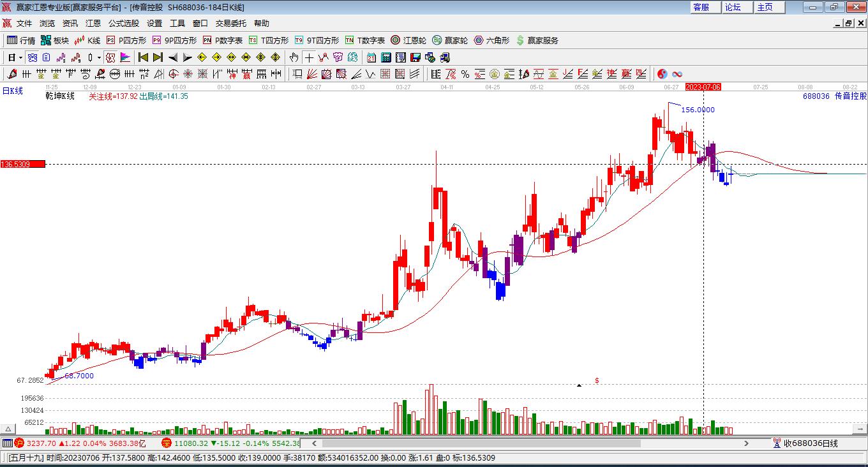Click the infinity symbol icon
The width and height of the screenshot is (868, 467).
coord(677,74)
